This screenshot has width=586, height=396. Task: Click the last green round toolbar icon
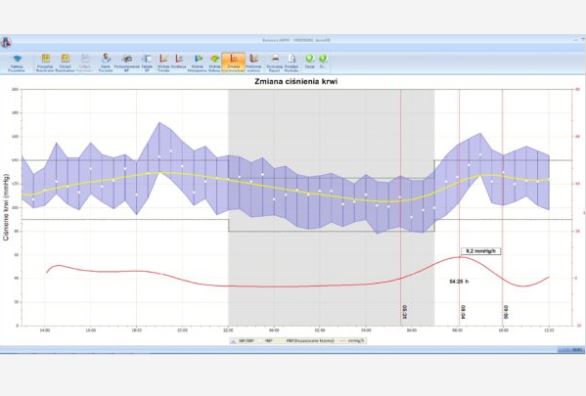[323, 59]
